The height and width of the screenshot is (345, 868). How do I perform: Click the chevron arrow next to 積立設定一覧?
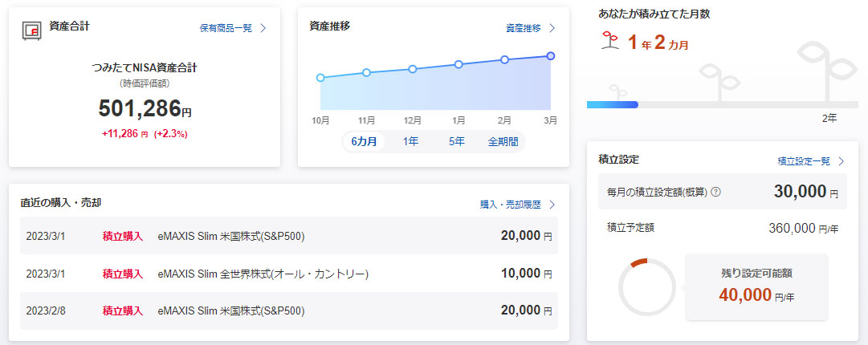coord(841,161)
